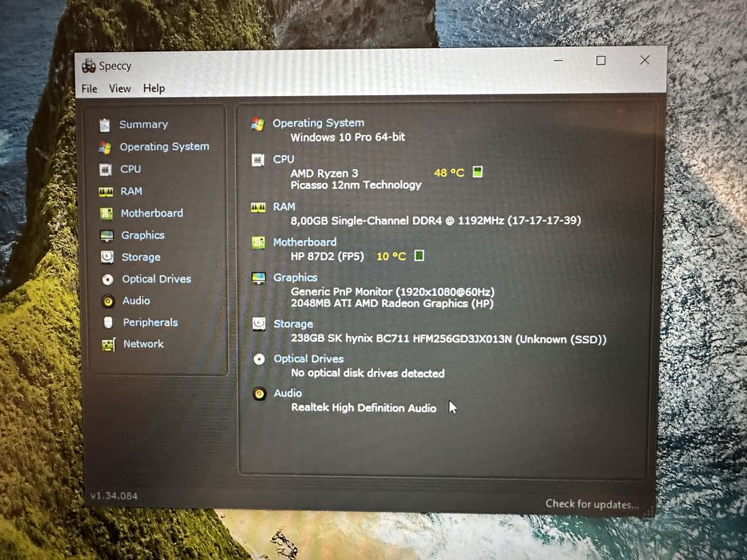Click No optical disk drives detected text
Image resolution: width=747 pixels, height=560 pixels.
pos(367,373)
